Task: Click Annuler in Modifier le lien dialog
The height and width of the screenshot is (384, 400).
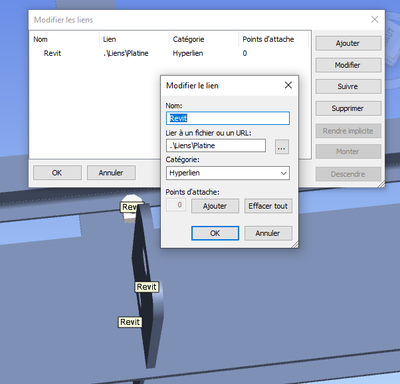Action: click(268, 233)
